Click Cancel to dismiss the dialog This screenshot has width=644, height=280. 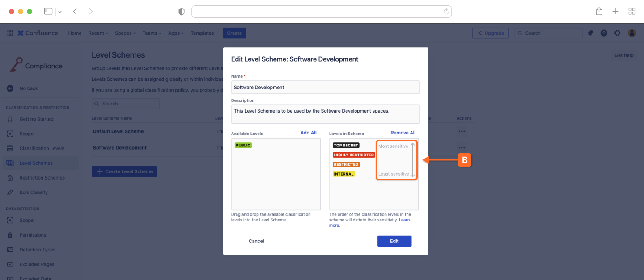[x=256, y=241]
